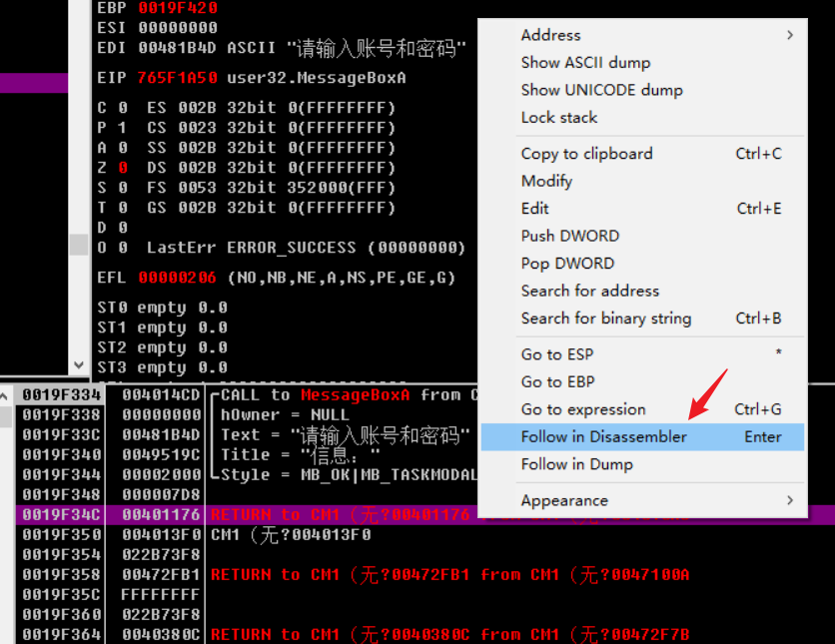Expand the Address submenu arrow

[789, 35]
